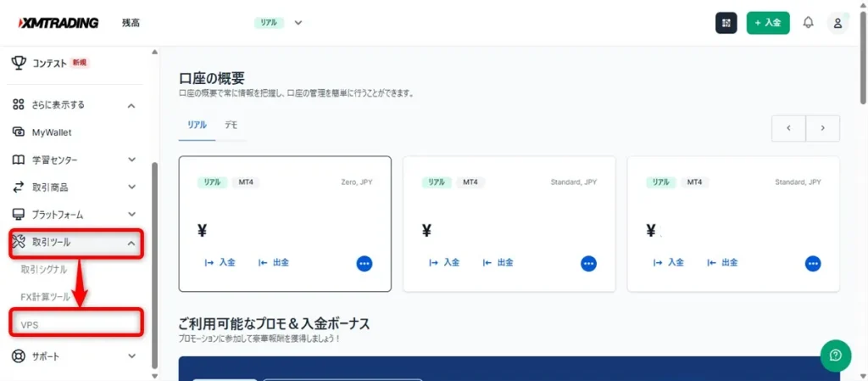Switch to the リアル accounts tab

pyautogui.click(x=197, y=125)
